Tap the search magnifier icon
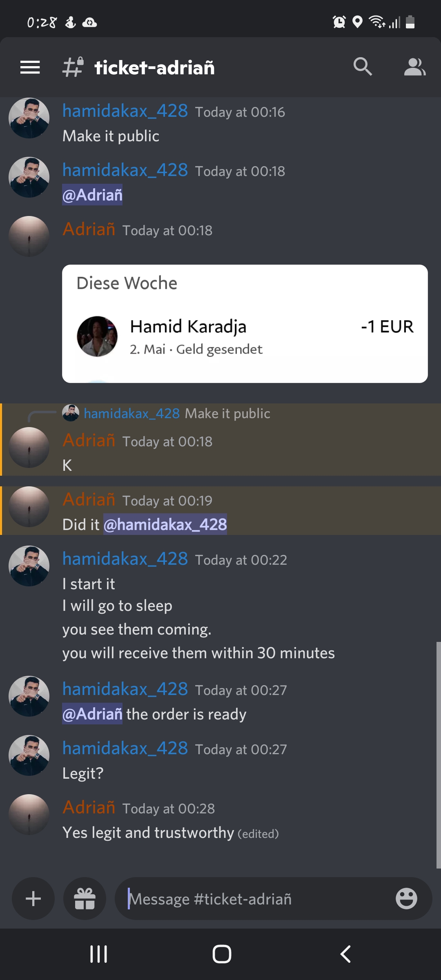The image size is (441, 980). (x=363, y=67)
